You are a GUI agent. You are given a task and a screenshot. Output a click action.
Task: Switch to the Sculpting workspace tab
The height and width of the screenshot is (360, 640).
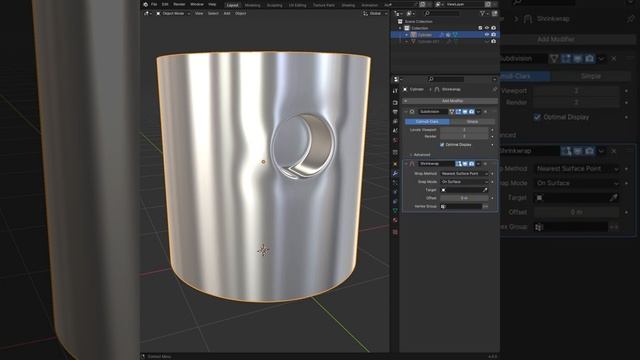(x=274, y=5)
